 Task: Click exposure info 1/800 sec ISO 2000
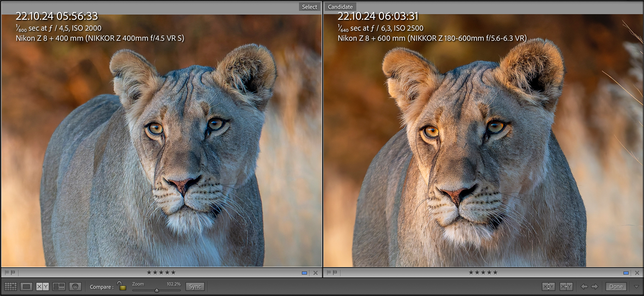58,28
